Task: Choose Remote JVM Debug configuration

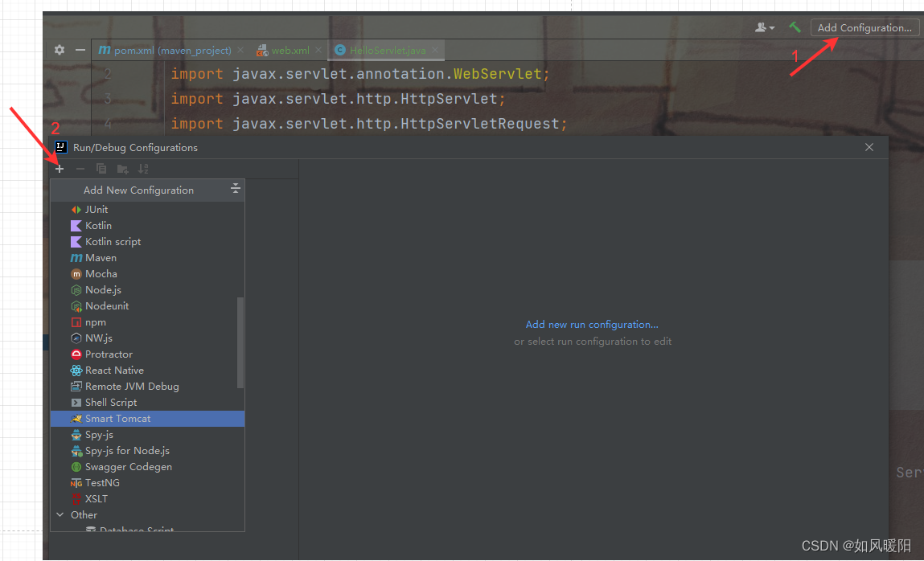Action: (x=147, y=386)
